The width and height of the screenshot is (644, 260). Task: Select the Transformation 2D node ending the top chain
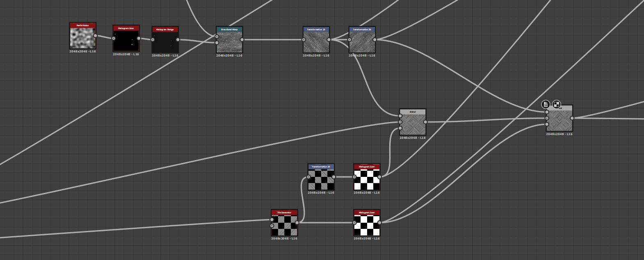[362, 40]
